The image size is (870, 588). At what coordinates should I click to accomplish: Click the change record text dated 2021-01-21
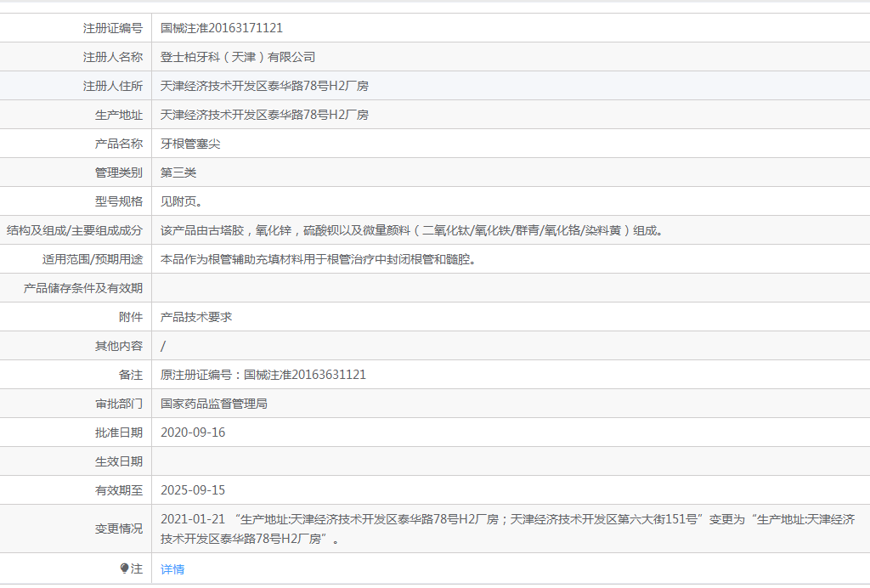508,529
